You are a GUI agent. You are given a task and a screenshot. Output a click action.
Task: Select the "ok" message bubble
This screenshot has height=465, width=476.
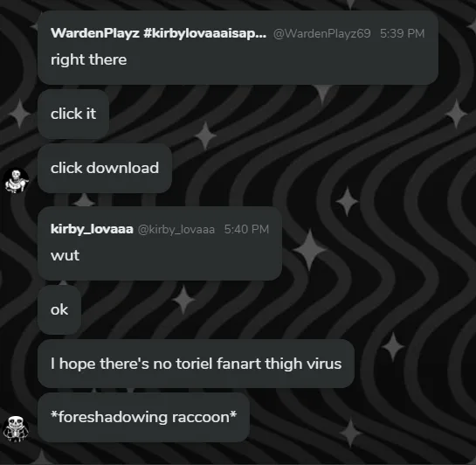coord(59,309)
